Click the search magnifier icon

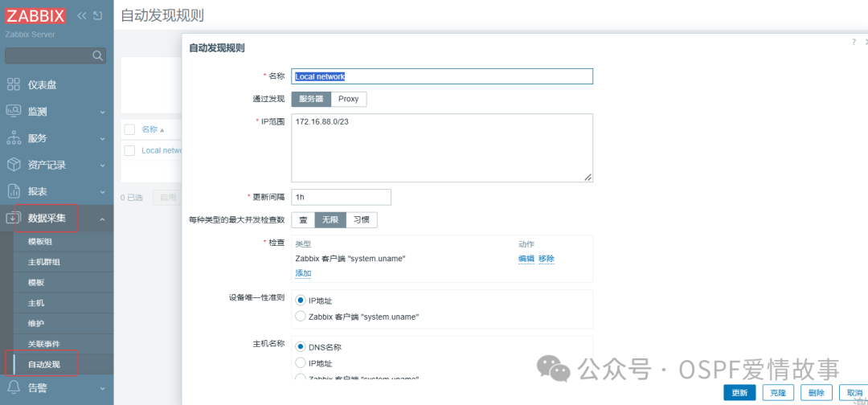click(97, 55)
